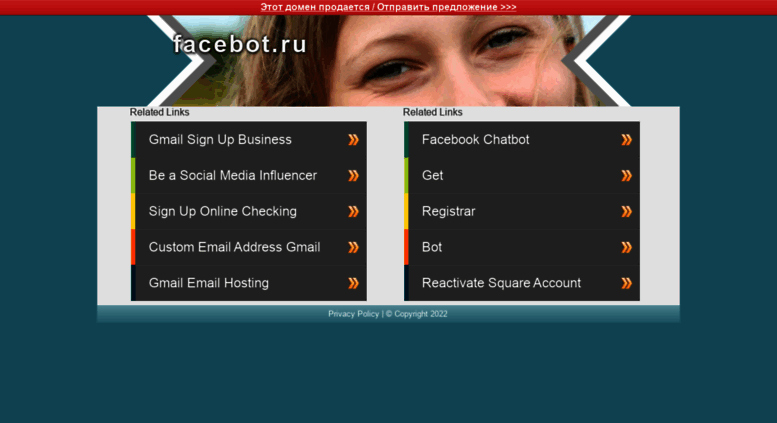Image resolution: width=777 pixels, height=423 pixels.
Task: Click the orange arrow beside Be a Social Media Influencer
Action: [353, 176]
